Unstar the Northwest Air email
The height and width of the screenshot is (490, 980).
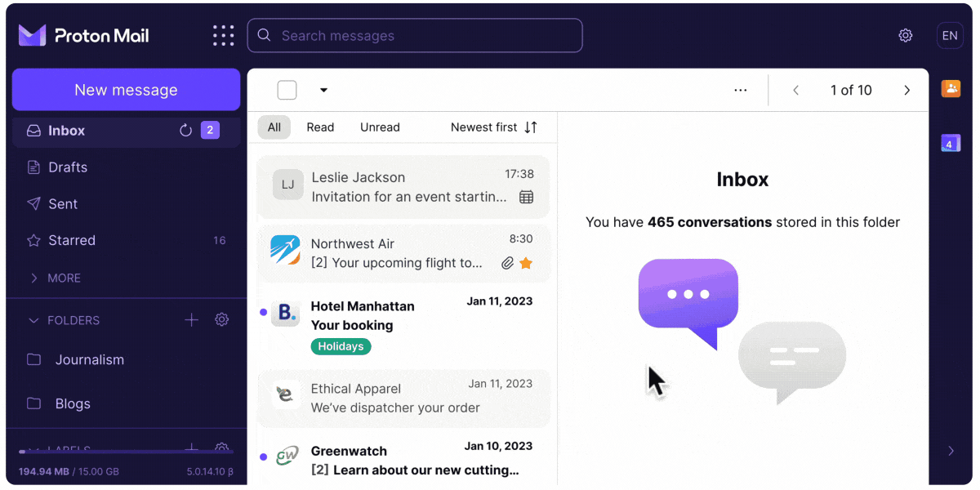click(x=526, y=263)
